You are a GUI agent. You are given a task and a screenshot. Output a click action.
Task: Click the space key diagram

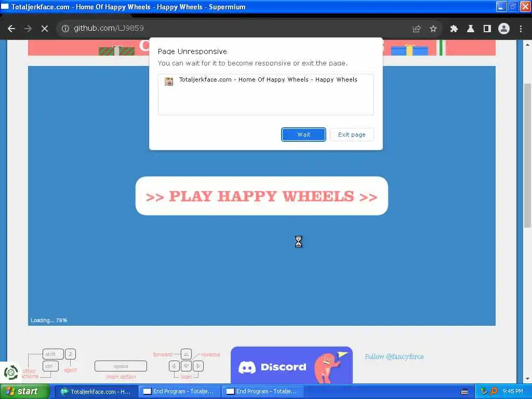[x=121, y=366]
